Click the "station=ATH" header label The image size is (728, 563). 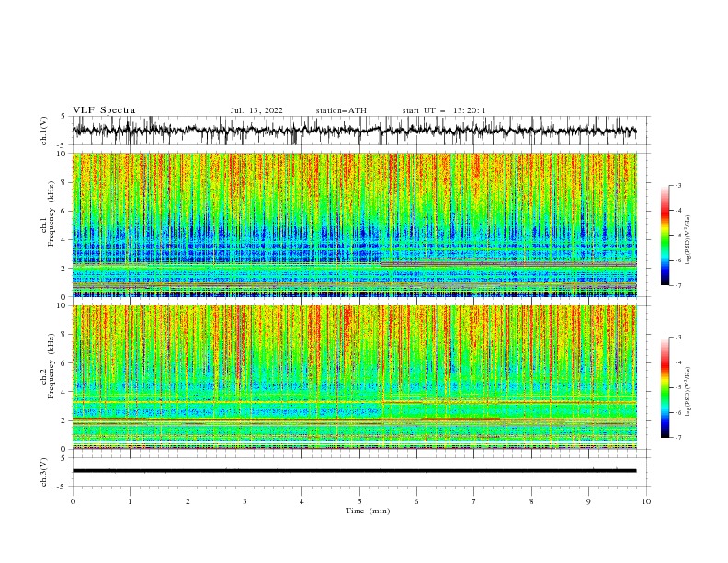tap(341, 110)
